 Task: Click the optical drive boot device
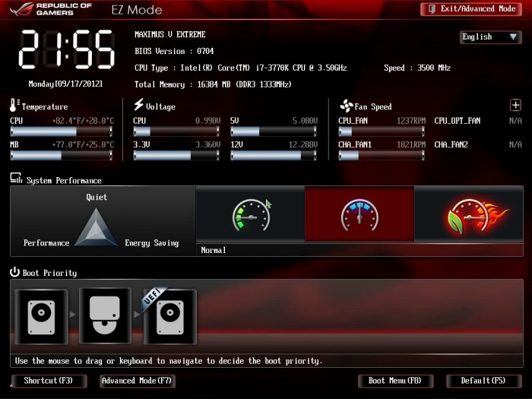(x=105, y=315)
